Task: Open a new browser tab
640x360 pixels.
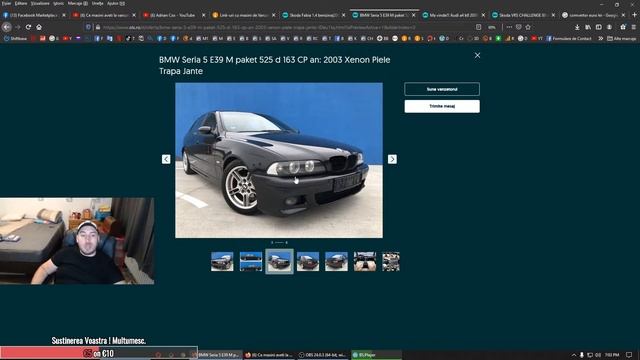Action: tap(634, 15)
